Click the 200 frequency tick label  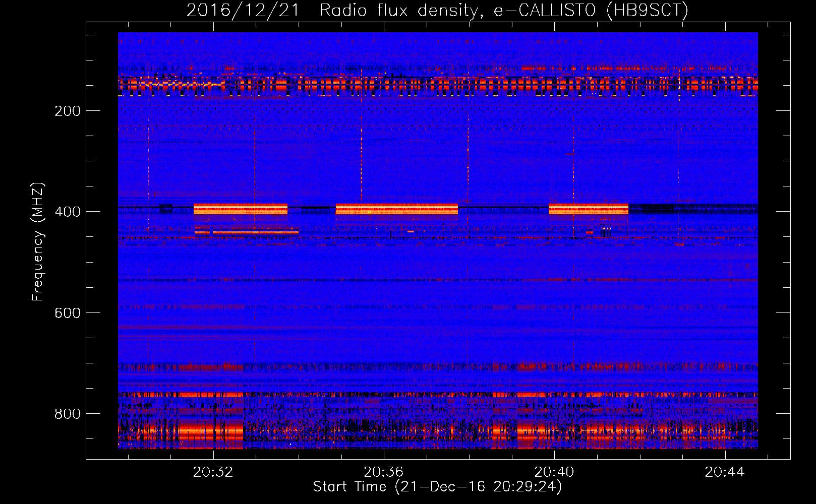point(68,111)
